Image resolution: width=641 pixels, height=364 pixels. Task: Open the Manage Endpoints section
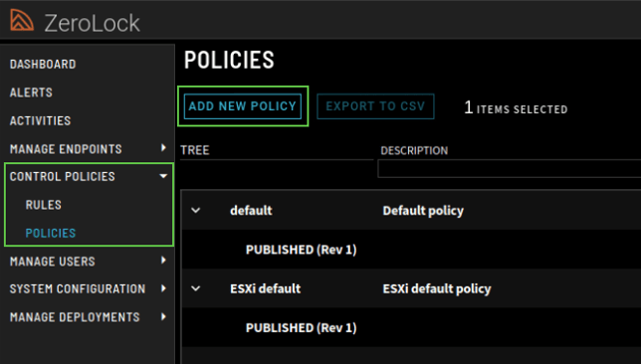tap(66, 149)
